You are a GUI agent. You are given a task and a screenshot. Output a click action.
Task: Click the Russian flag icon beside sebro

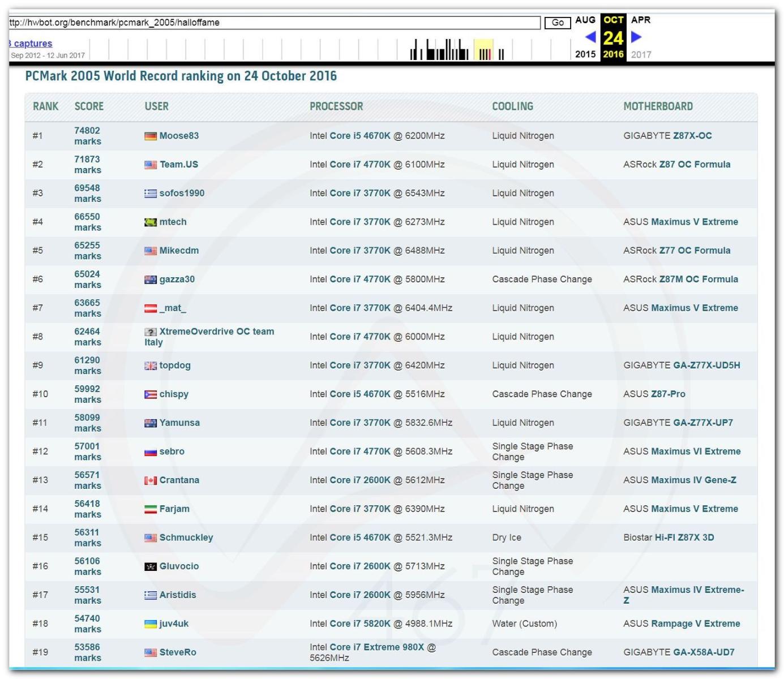coord(150,452)
